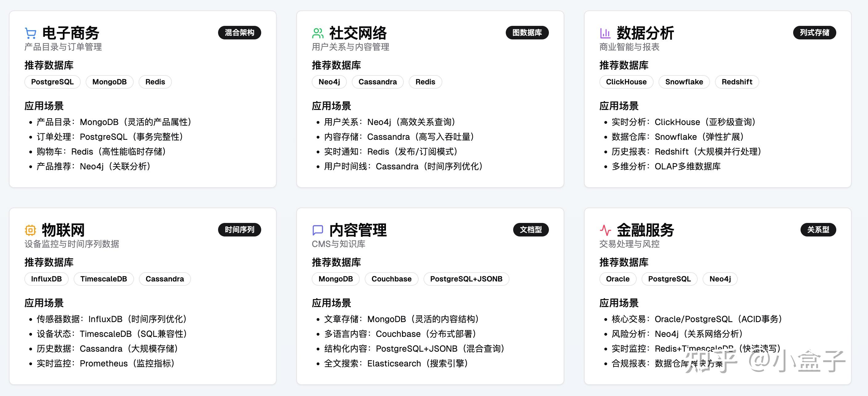The image size is (868, 396).
Task: Click the 内容管理 card title
Action: click(358, 230)
